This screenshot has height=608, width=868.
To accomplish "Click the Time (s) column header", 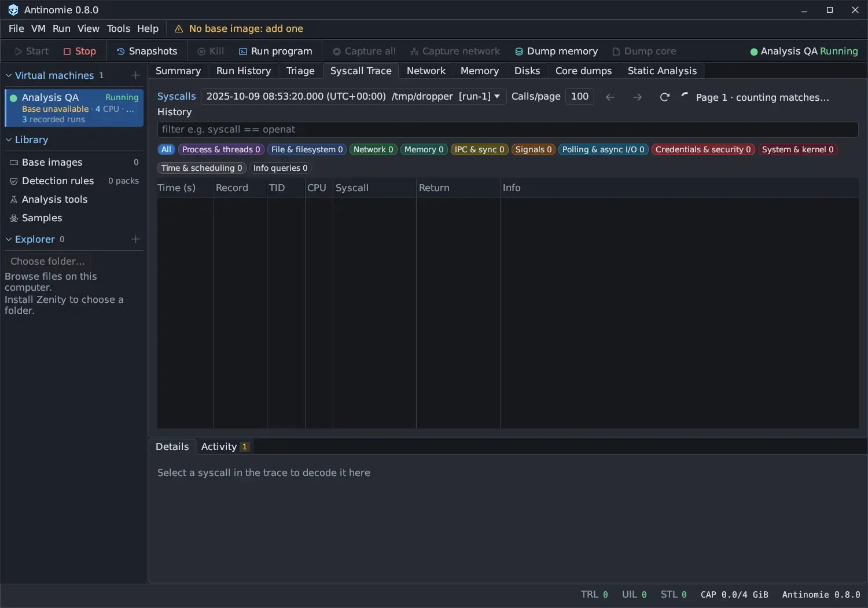I will tap(185, 188).
